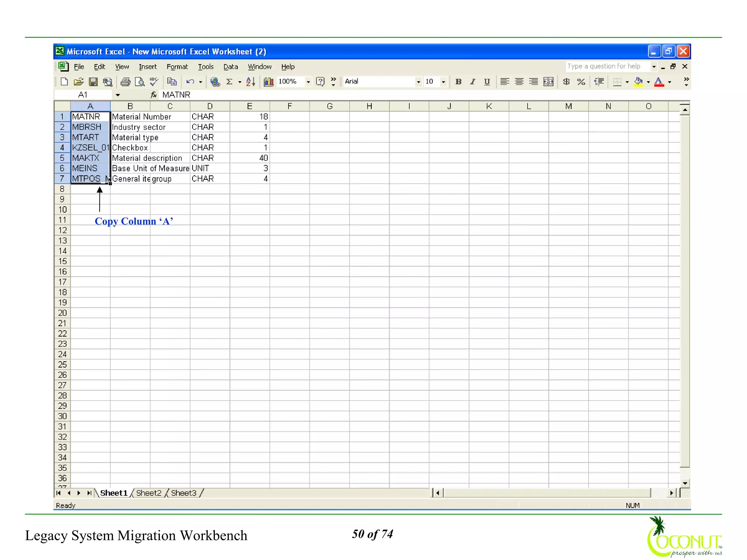Viewport: 747px width, 560px height.
Task: Expand the font size 10 dropdown
Action: pyautogui.click(x=444, y=82)
